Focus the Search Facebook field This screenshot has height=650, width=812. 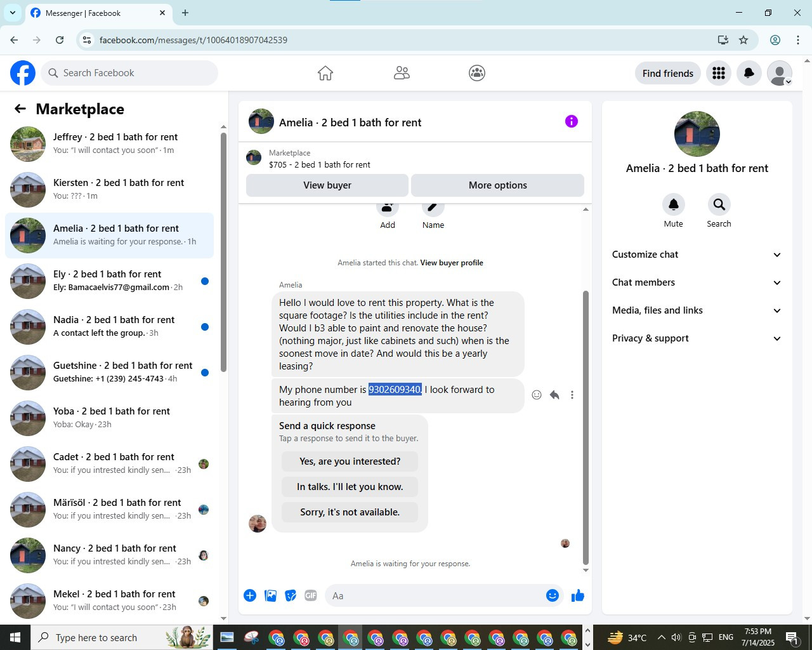click(x=129, y=73)
